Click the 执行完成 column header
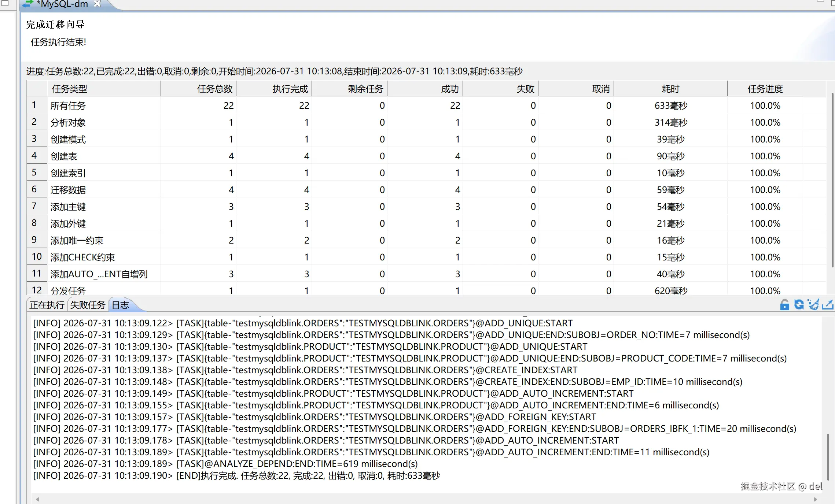The width and height of the screenshot is (835, 504). pyautogui.click(x=274, y=89)
